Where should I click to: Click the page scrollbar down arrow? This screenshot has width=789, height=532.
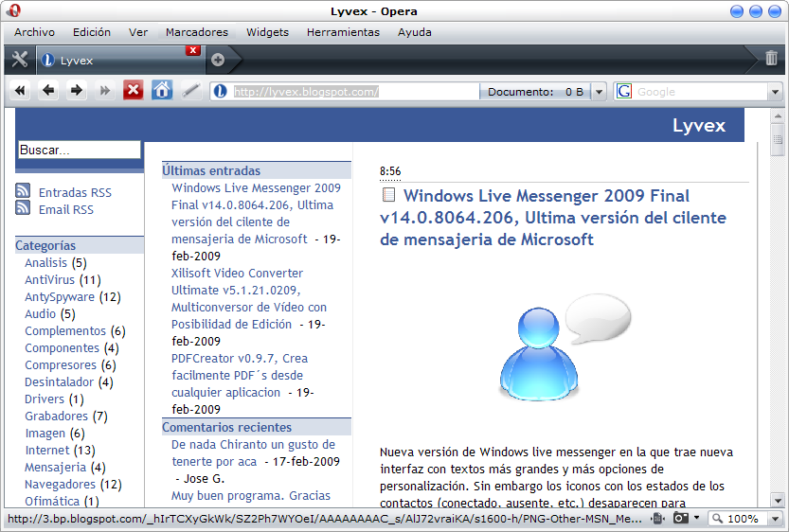[778, 501]
